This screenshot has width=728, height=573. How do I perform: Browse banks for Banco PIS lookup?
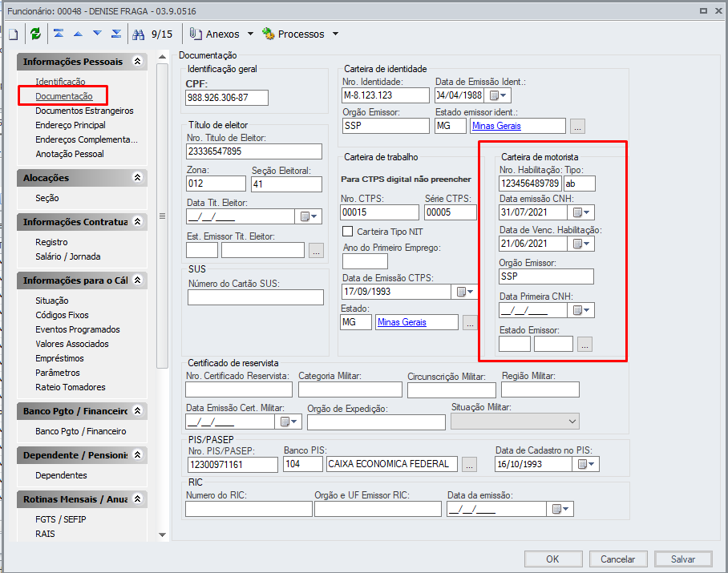[x=469, y=465]
